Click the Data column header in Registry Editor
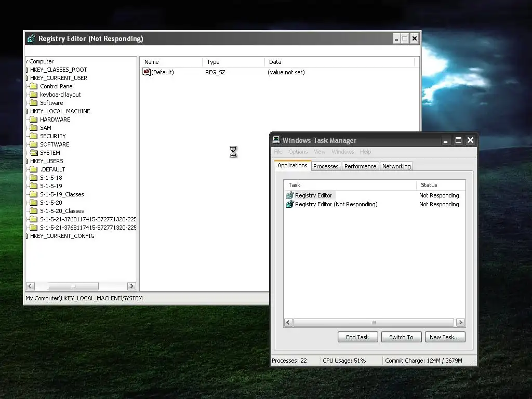532x399 pixels. (340, 62)
